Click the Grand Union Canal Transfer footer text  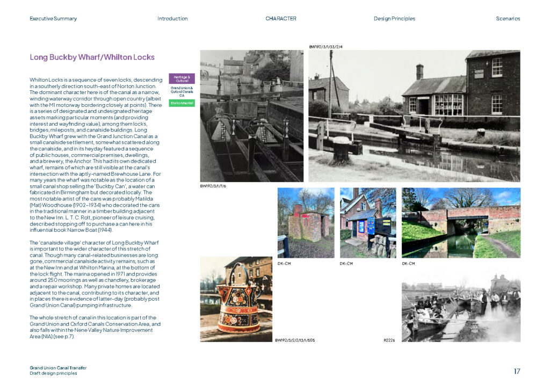pyautogui.click(x=58, y=368)
